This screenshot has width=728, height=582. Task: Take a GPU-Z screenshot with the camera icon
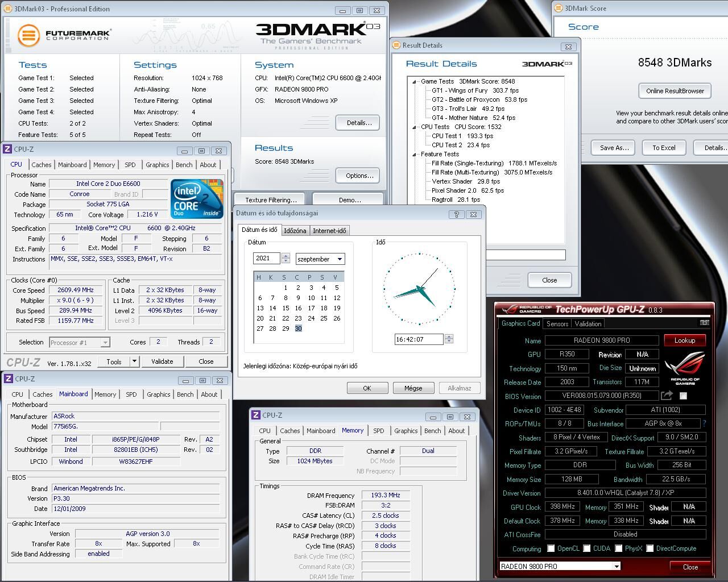(x=704, y=323)
